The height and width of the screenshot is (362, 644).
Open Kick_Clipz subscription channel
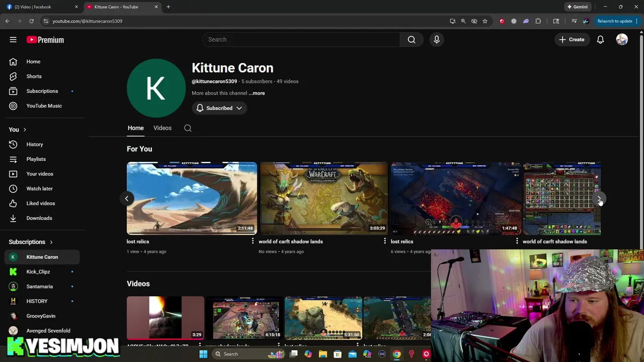point(42,271)
